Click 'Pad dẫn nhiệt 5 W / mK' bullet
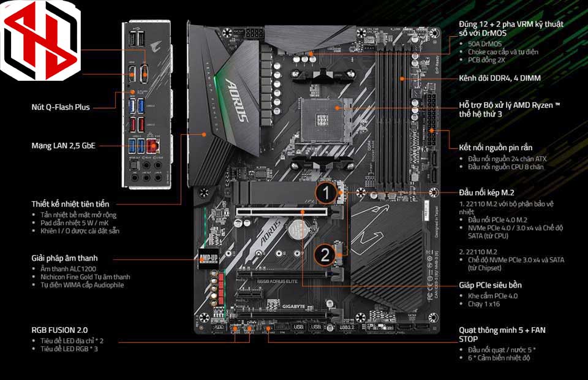The width and height of the screenshot is (588, 380). coord(75,223)
